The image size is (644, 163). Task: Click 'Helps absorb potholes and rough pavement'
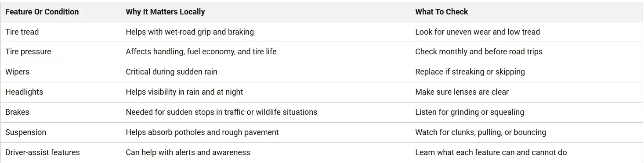coord(202,132)
